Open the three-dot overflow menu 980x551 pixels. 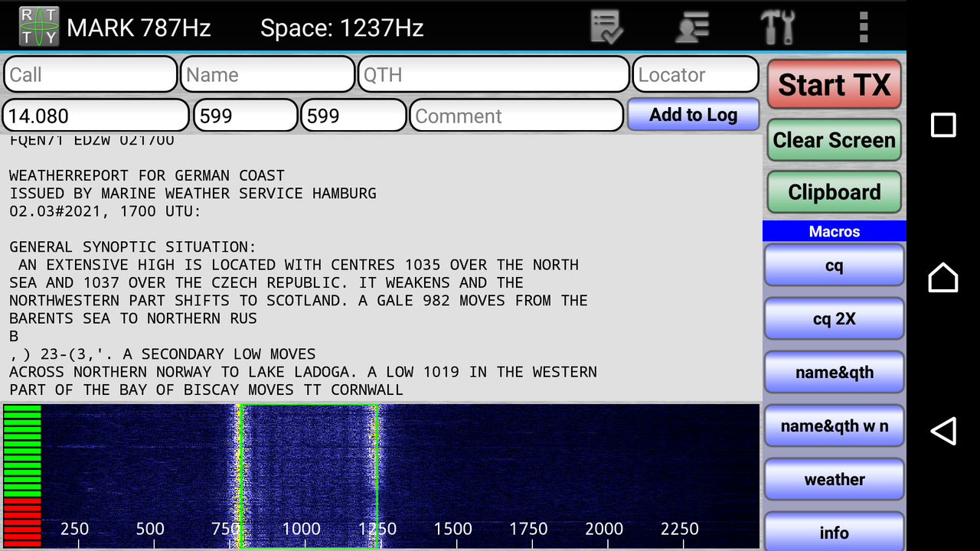point(864,28)
